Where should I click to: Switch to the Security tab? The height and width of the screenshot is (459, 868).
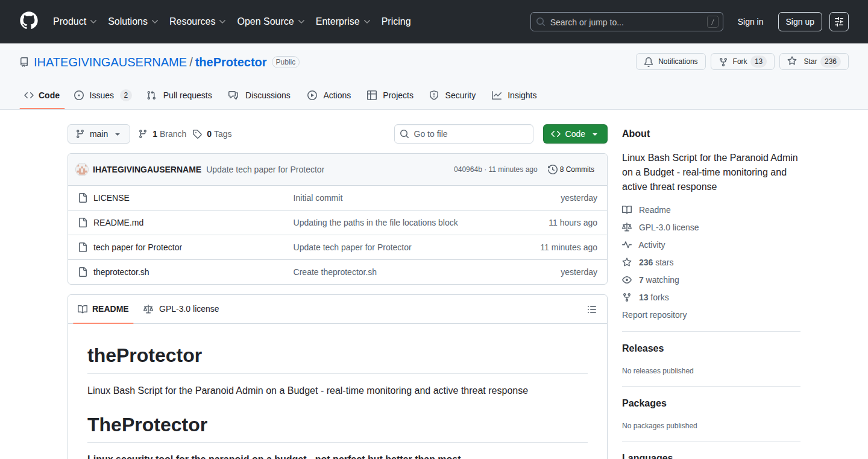453,95
